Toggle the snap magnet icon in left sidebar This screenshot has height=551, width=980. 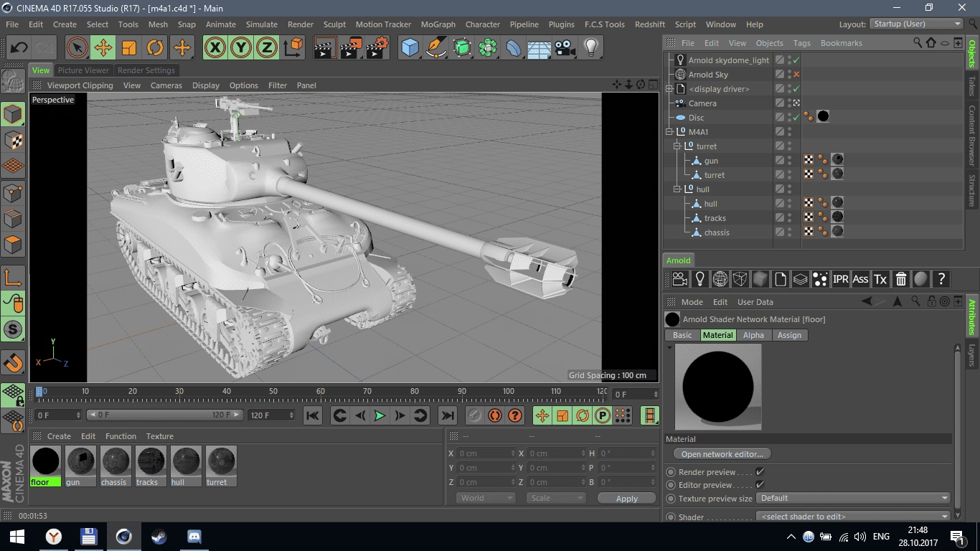pyautogui.click(x=13, y=362)
